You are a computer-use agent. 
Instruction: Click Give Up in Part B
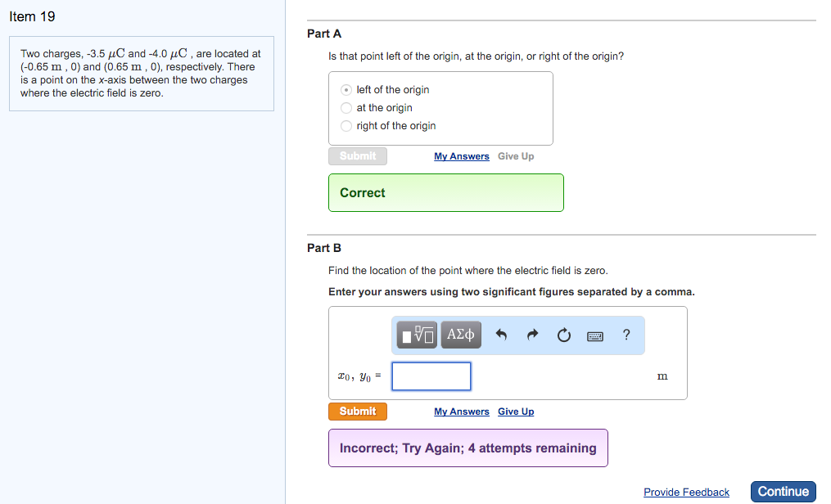(516, 412)
